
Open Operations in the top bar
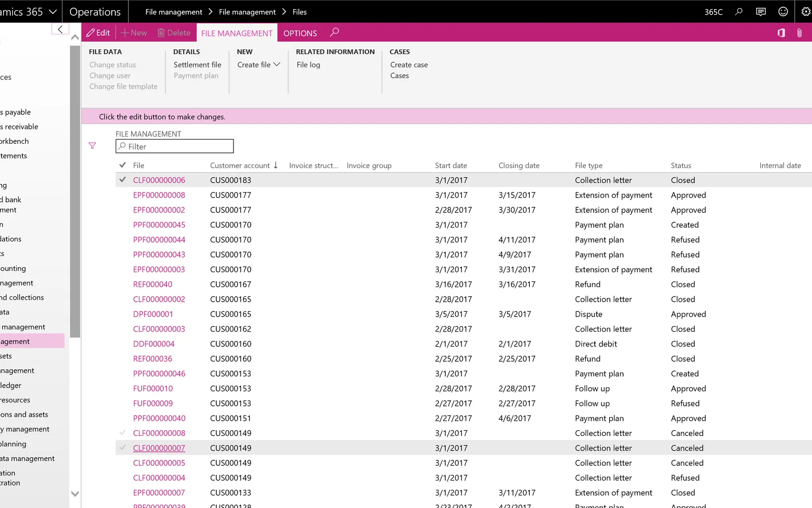(95, 12)
